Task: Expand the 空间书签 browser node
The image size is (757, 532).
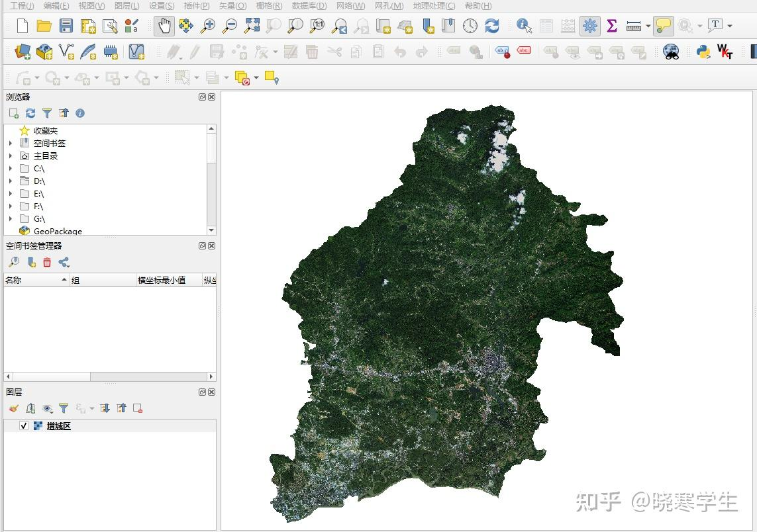Action: click(x=11, y=143)
